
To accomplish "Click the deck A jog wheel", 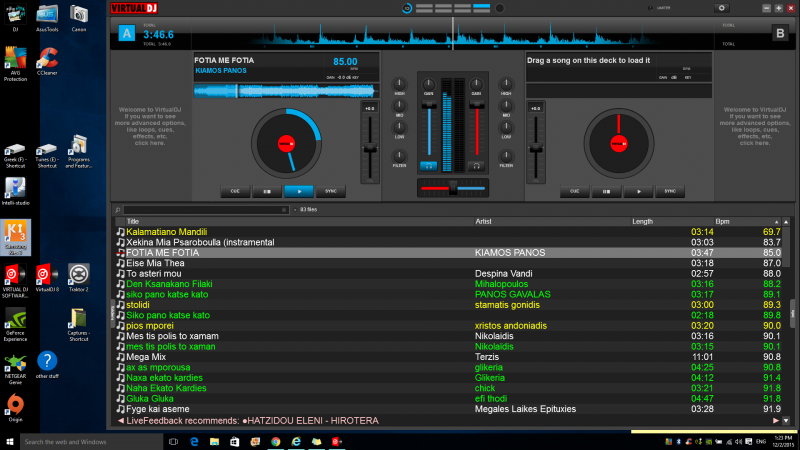I will click(x=288, y=143).
